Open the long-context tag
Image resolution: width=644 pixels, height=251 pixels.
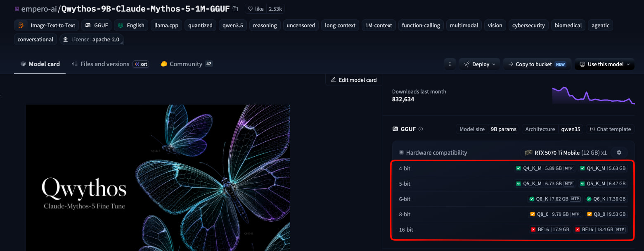pyautogui.click(x=340, y=25)
